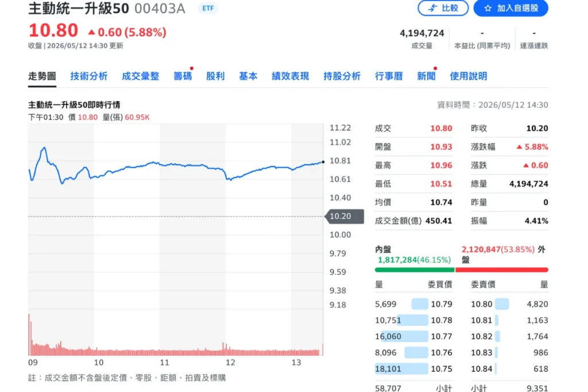Click the 昨收 value 10.20
The width and height of the screenshot is (588, 392).
tap(537, 129)
